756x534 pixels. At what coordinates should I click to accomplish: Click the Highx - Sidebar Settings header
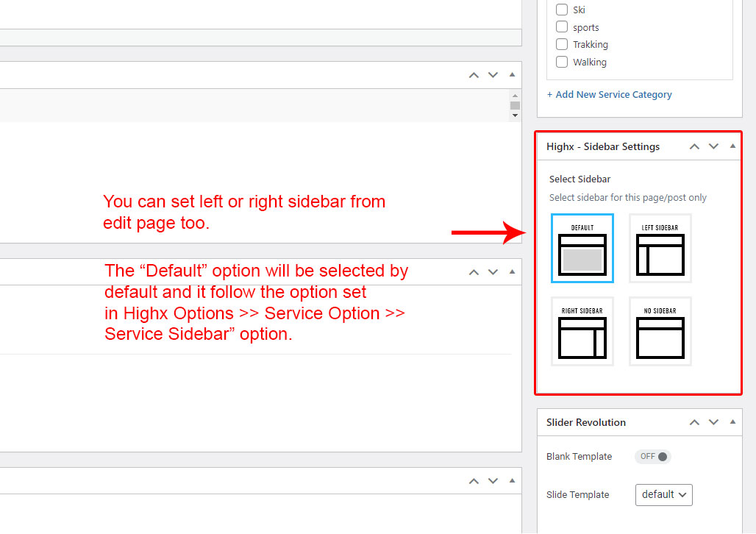pyautogui.click(x=603, y=146)
